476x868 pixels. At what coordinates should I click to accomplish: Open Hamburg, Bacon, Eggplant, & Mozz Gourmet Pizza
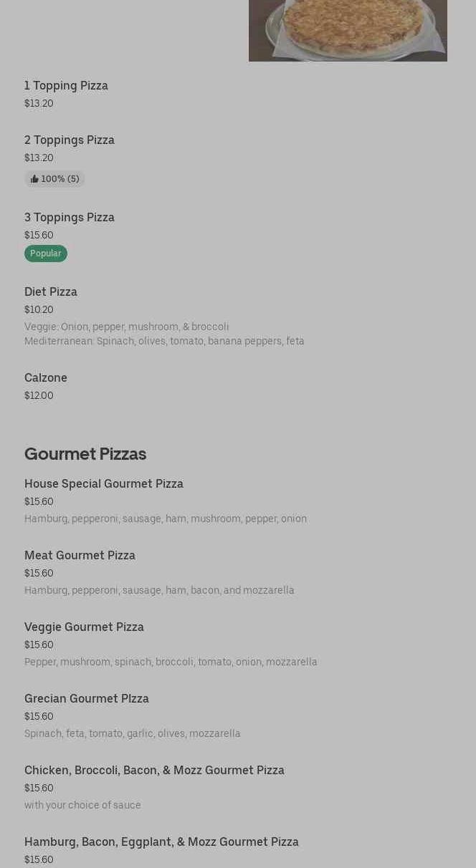[161, 842]
